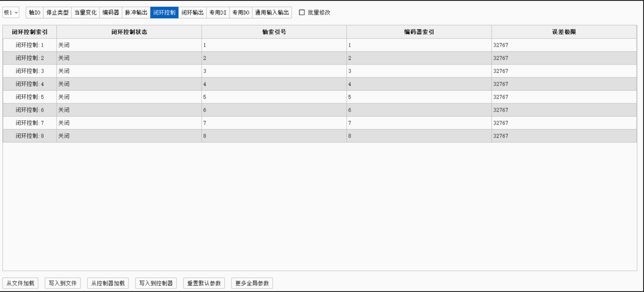
Task: Go to the 编码器 tab
Action: pyautogui.click(x=111, y=13)
